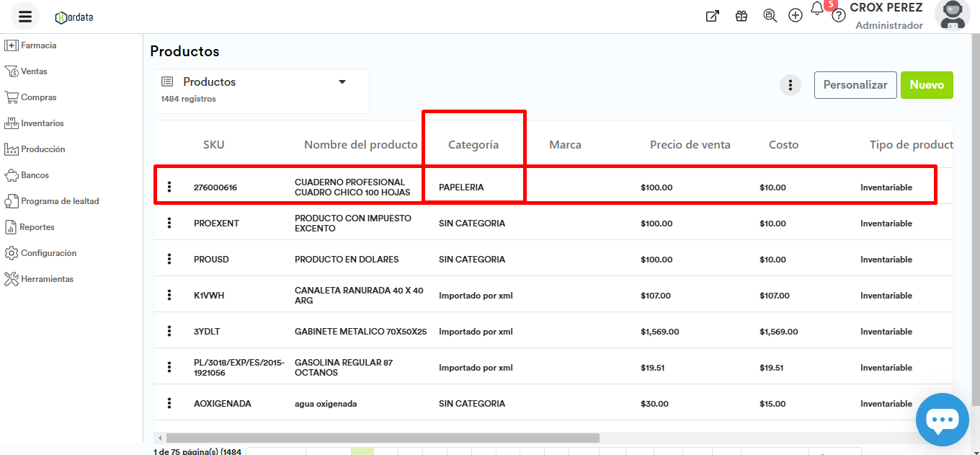Open the hamburger main menu

25,16
